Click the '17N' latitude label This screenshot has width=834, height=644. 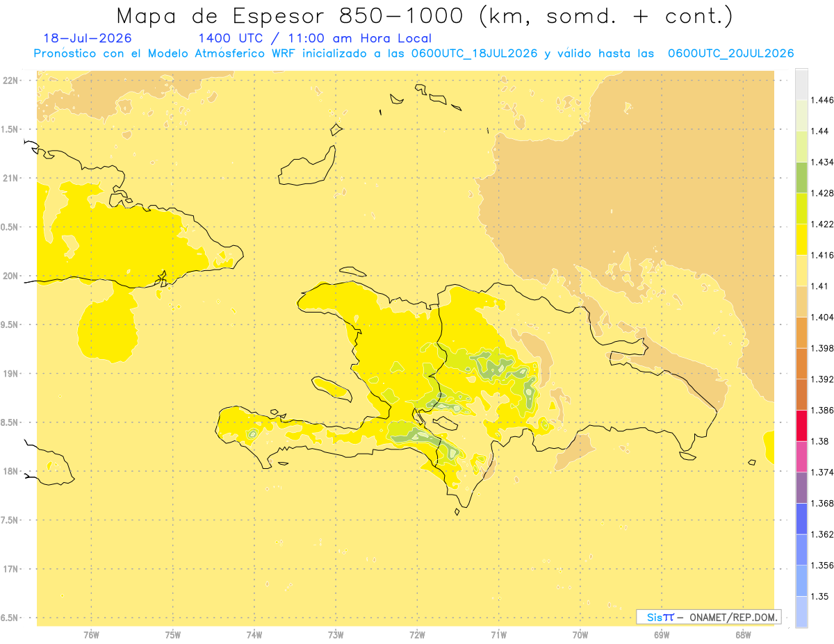12,570
